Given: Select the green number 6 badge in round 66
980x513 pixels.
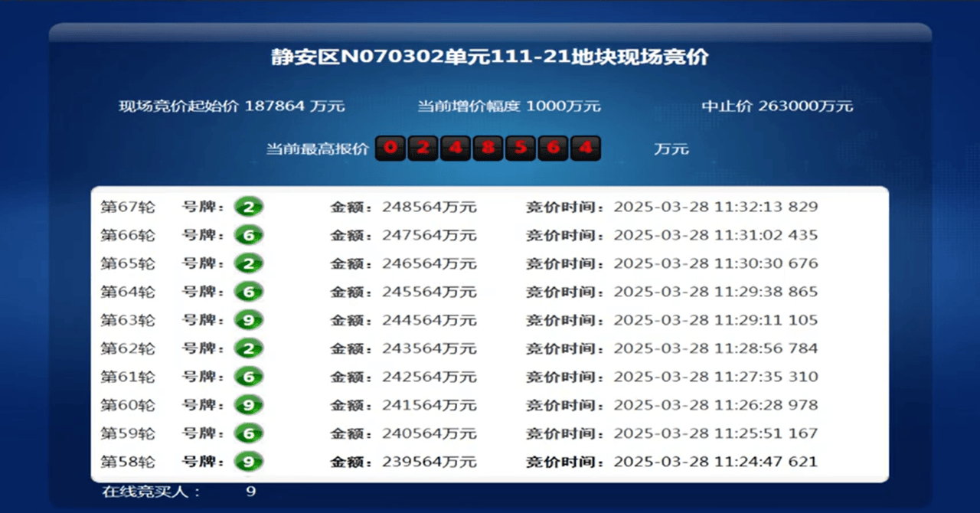Looking at the screenshot, I should [248, 235].
